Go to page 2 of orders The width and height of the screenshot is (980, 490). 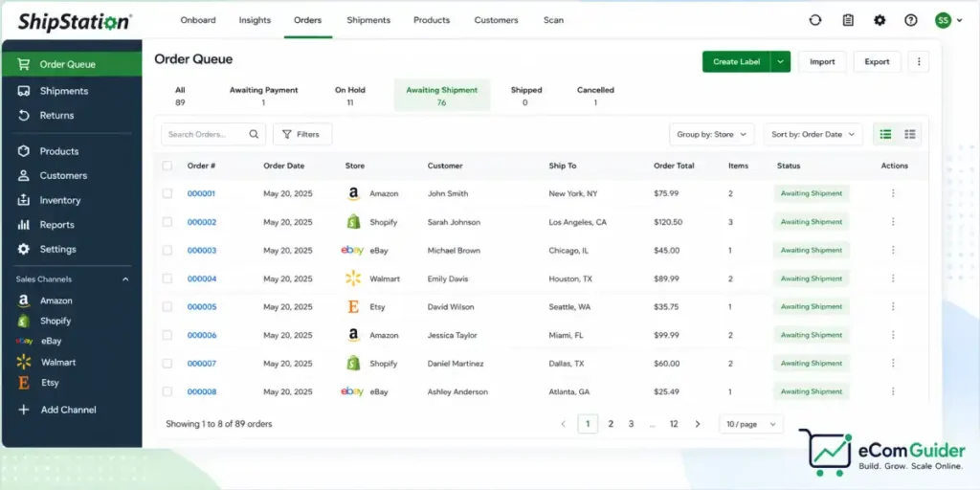click(611, 424)
